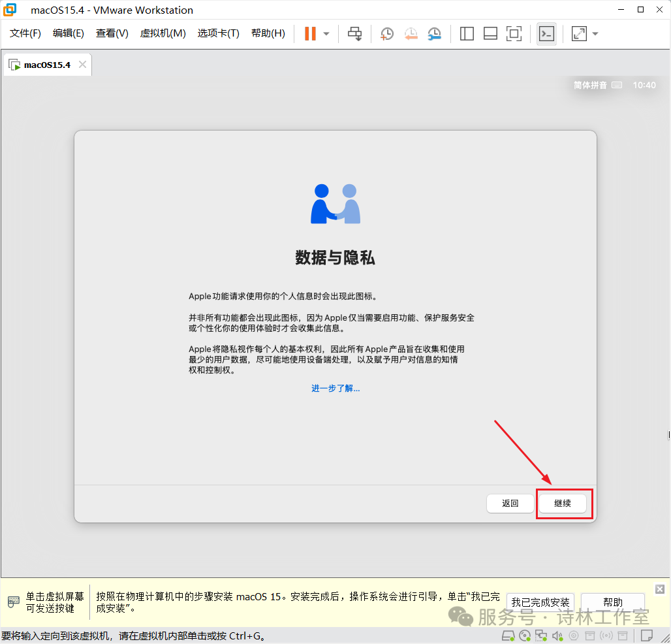Image resolution: width=671 pixels, height=644 pixels.
Task: Take a snapshot of this VM
Action: 387,33
